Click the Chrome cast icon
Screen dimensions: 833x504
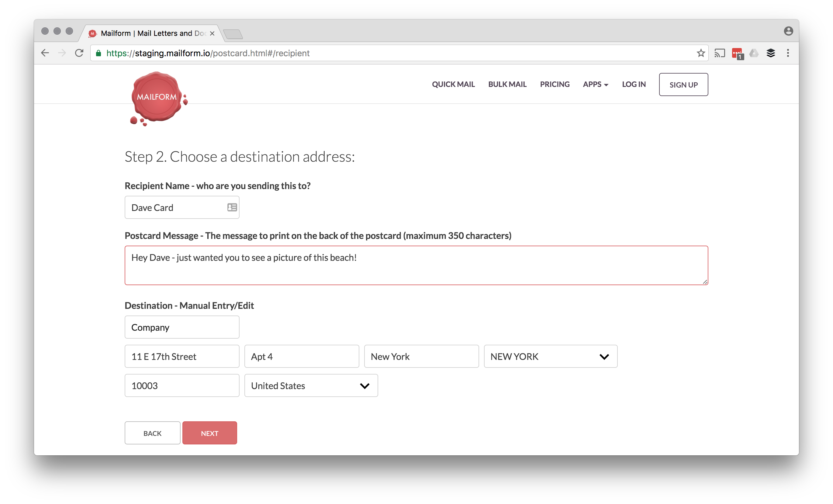720,53
